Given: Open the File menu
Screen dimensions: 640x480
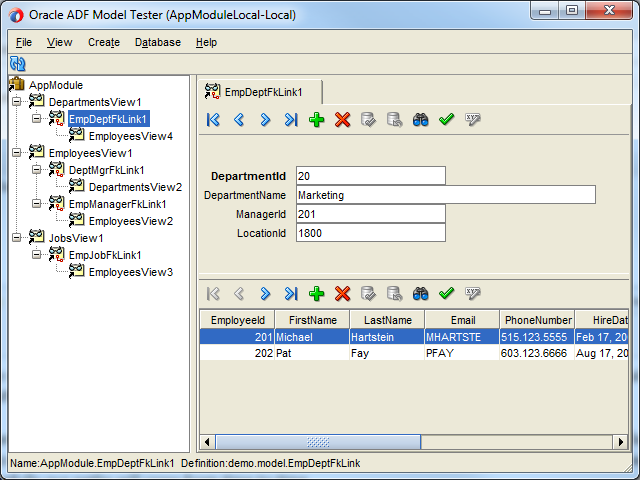Looking at the screenshot, I should [x=24, y=42].
